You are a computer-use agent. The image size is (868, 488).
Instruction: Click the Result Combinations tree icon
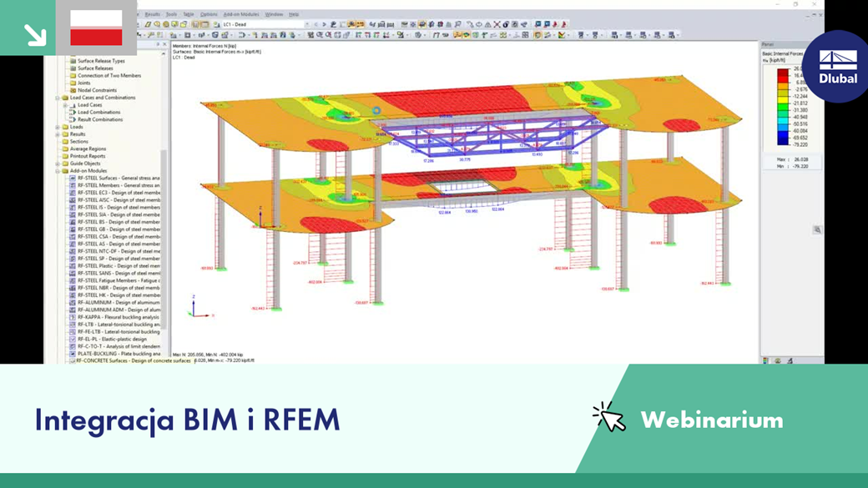[x=73, y=119]
